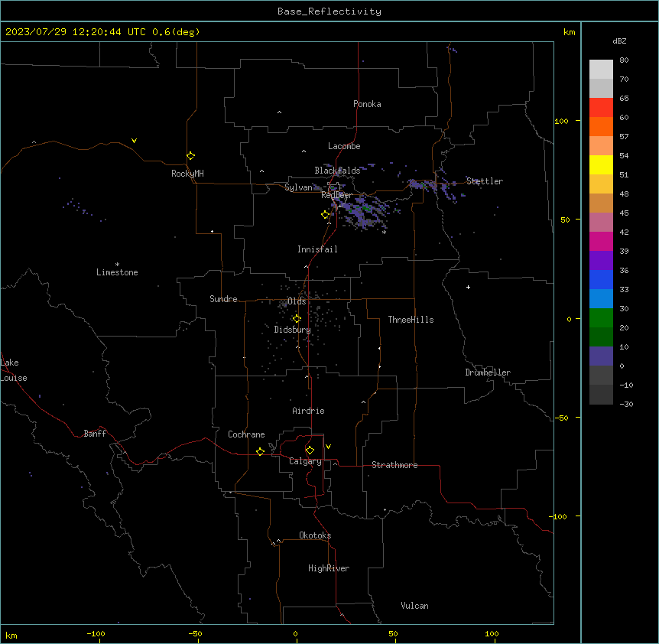Click the yellow diamond between Olds and Didsbury
This screenshot has height=644, width=659.
point(297,319)
